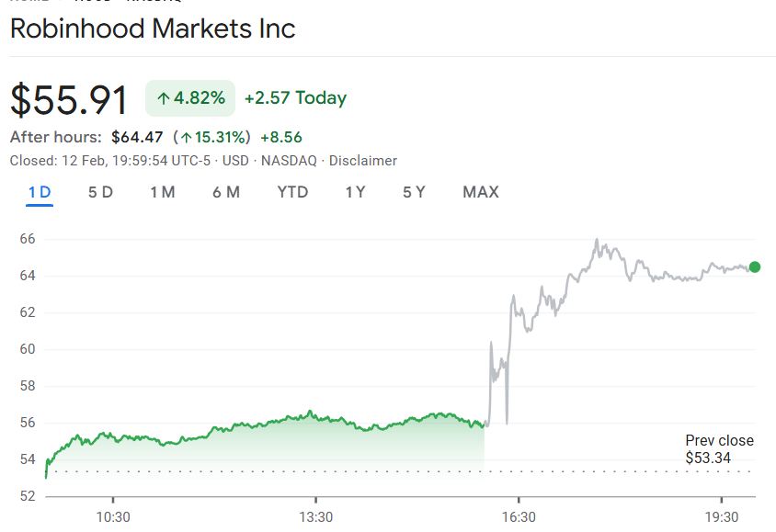The width and height of the screenshot is (776, 532).
Task: Click the after-hours up-arrow beside 15.31%
Action: click(x=186, y=138)
